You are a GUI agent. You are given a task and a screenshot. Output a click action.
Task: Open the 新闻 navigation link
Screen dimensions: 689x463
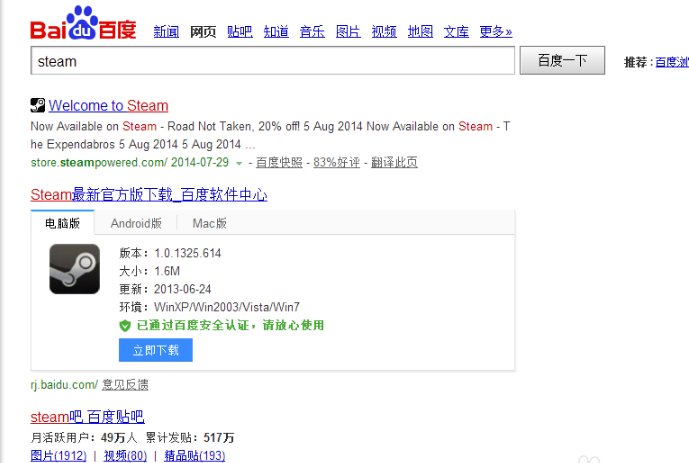click(x=166, y=32)
